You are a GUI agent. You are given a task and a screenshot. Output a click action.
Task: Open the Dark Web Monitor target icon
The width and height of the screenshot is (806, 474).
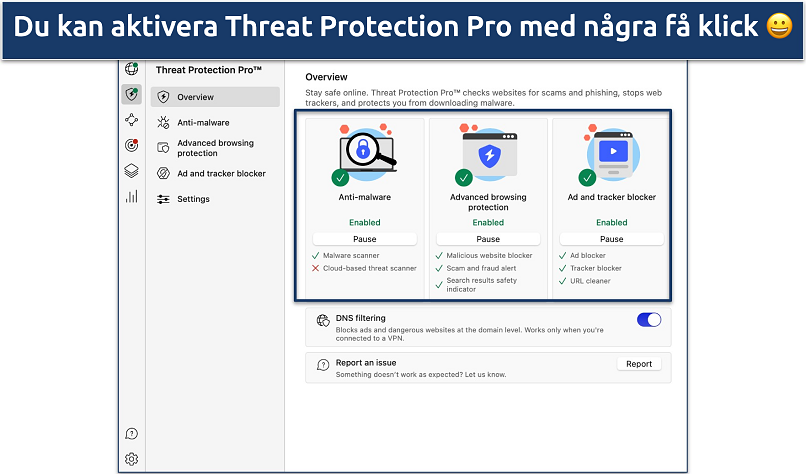131,145
